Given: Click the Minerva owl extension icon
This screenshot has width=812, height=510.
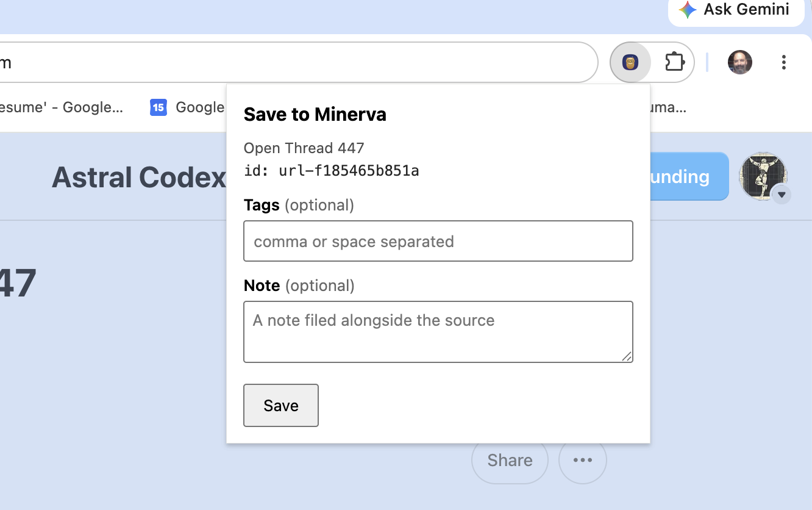Looking at the screenshot, I should pos(630,62).
